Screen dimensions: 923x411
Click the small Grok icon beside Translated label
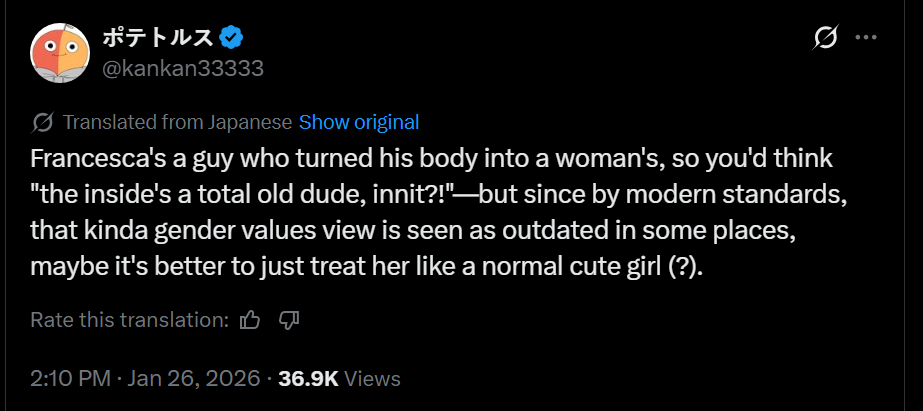pyautogui.click(x=42, y=122)
